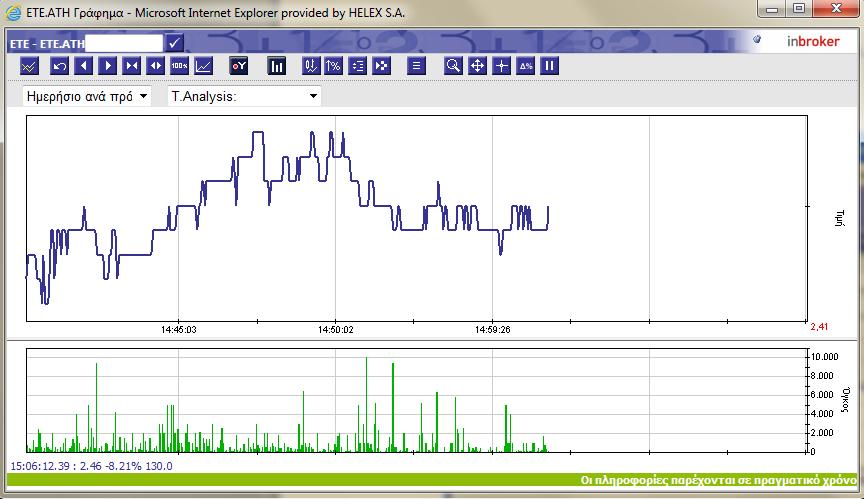Minimize the Internet Explorer window
The image size is (864, 499).
click(x=772, y=8)
